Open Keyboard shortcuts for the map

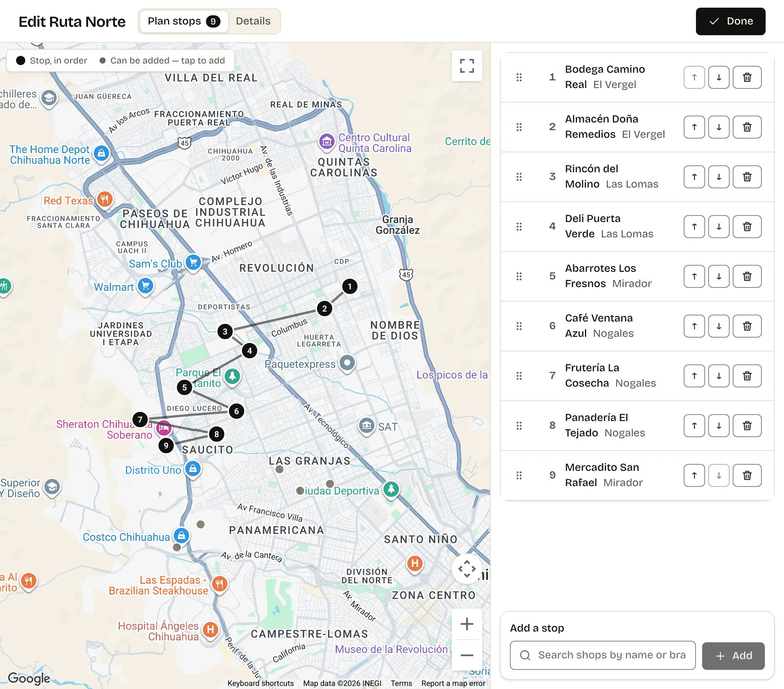click(x=260, y=683)
